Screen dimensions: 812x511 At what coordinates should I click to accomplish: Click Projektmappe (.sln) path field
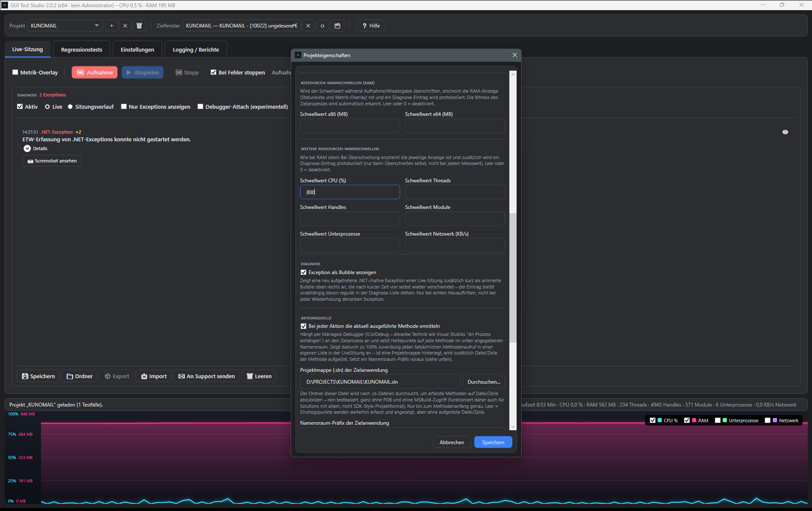click(380, 382)
